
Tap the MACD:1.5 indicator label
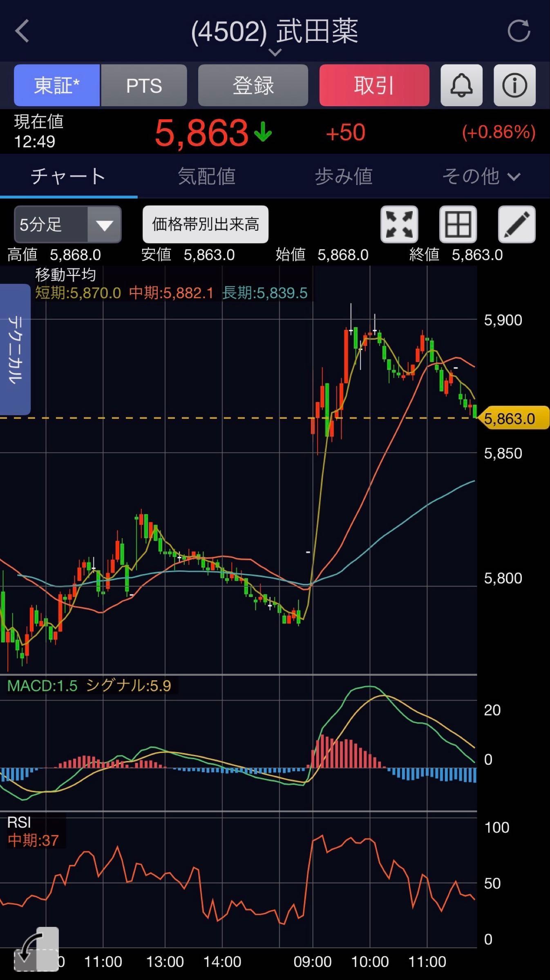[x=42, y=686]
